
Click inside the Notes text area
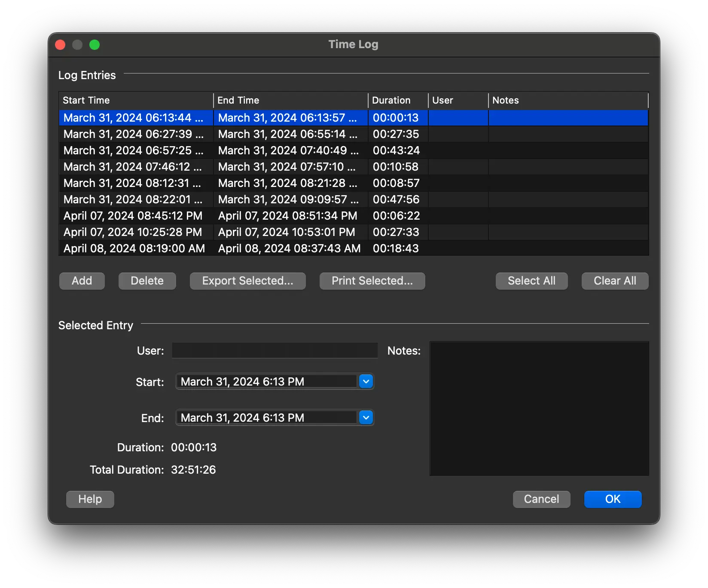[539, 408]
